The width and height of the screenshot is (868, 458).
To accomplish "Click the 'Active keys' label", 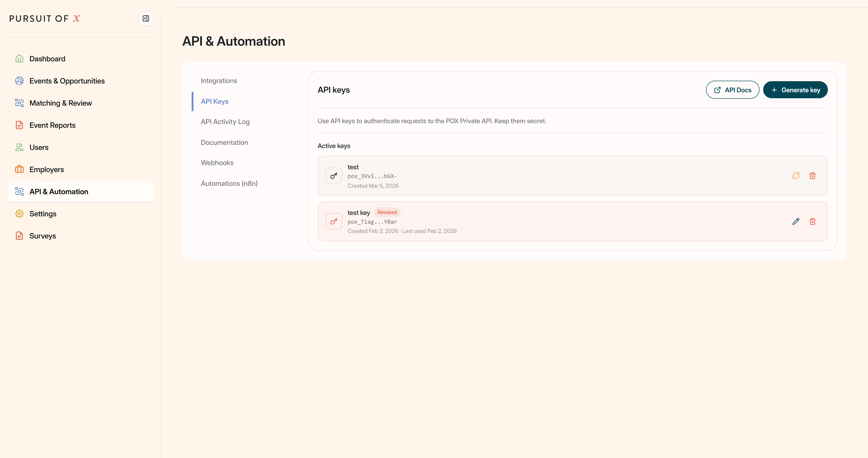I will coord(334,146).
